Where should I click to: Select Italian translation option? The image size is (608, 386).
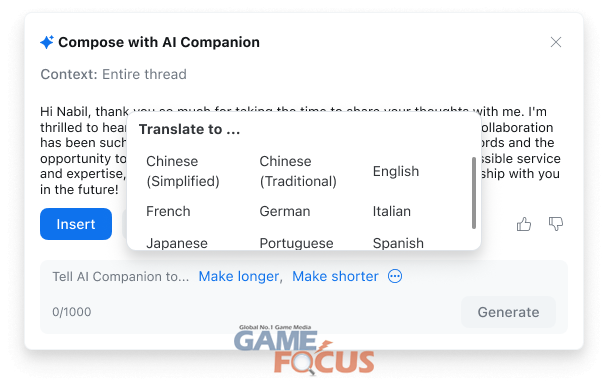click(x=391, y=211)
